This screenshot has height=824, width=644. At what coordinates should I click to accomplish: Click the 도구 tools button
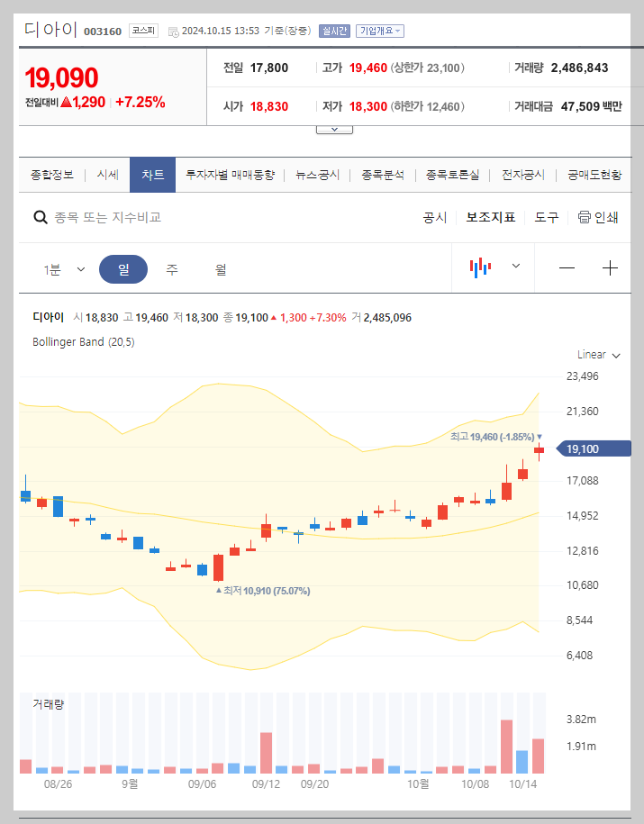pyautogui.click(x=546, y=216)
